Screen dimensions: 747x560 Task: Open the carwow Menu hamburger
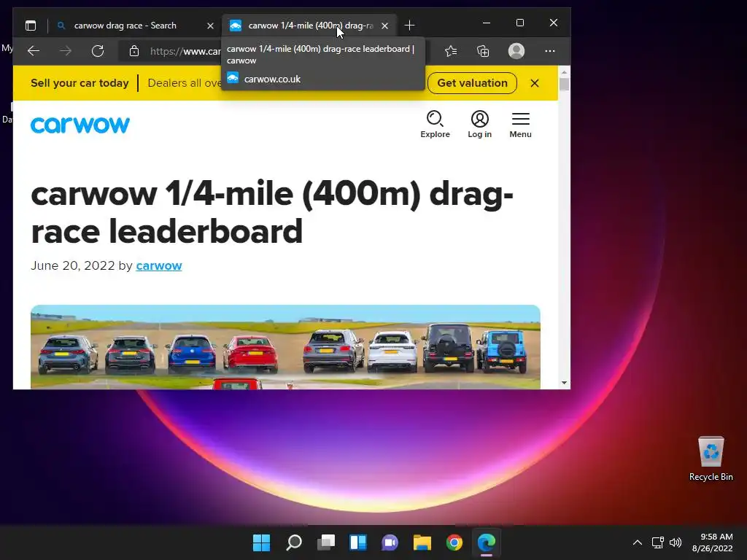(x=520, y=124)
